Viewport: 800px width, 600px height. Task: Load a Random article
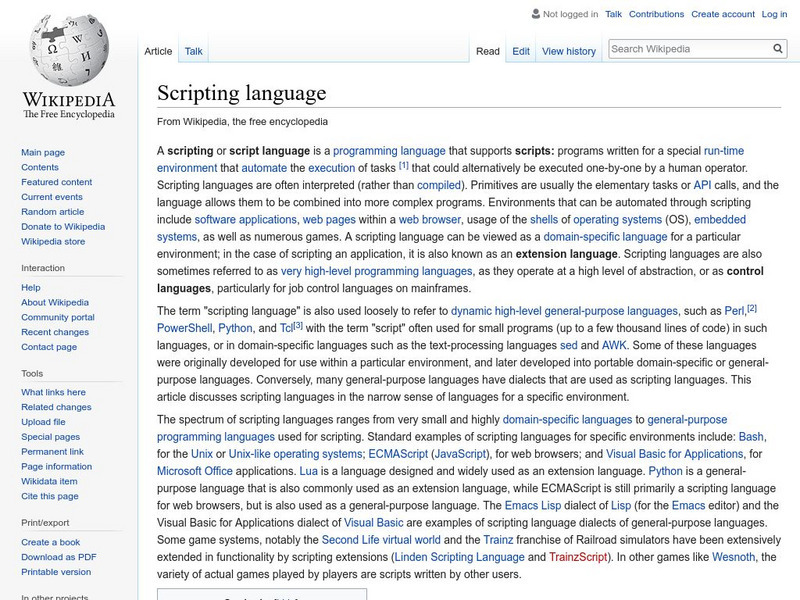click(53, 211)
